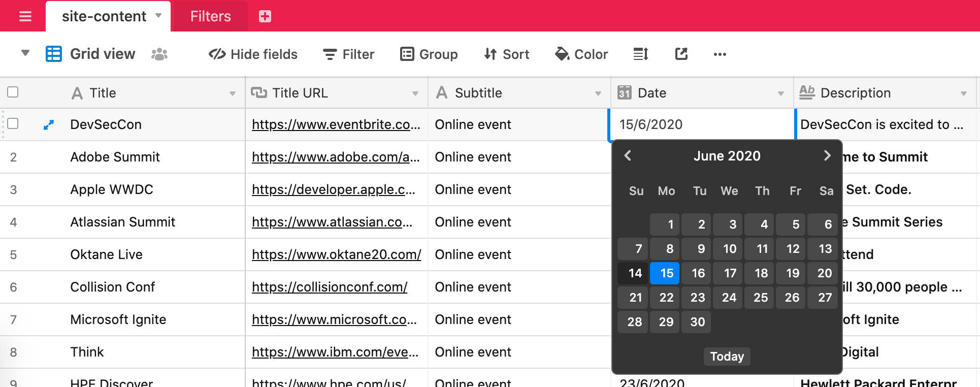Click the Grid view name label

tap(103, 54)
